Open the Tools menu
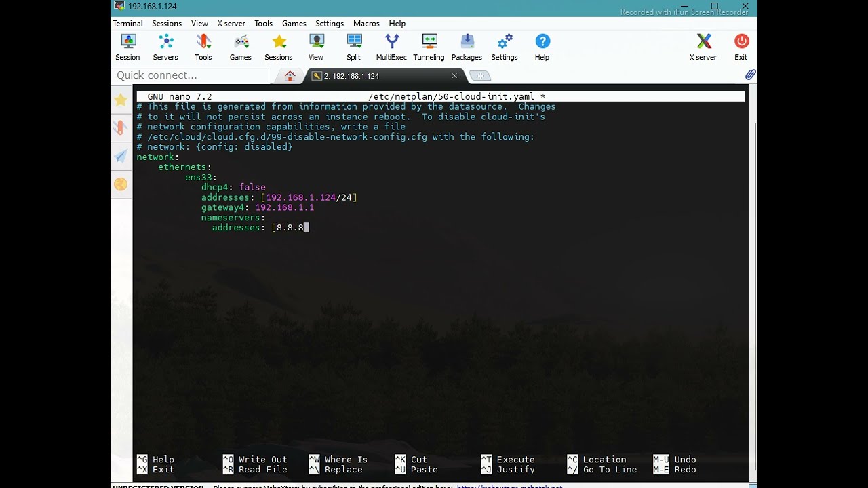Screen dimensions: 868x488 tap(264, 24)
